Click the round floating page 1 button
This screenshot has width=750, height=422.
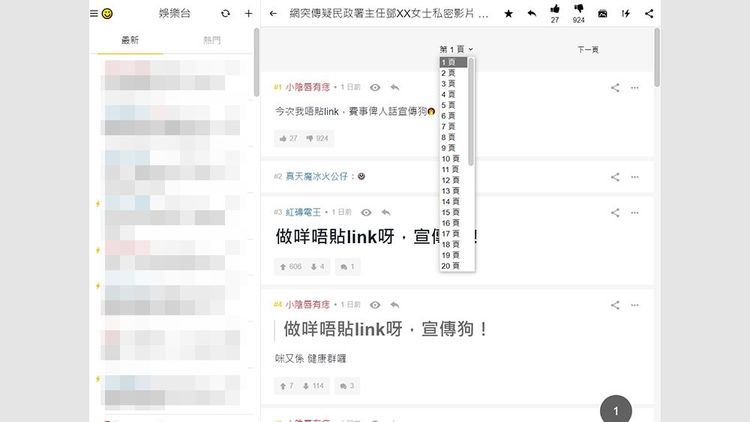click(616, 410)
